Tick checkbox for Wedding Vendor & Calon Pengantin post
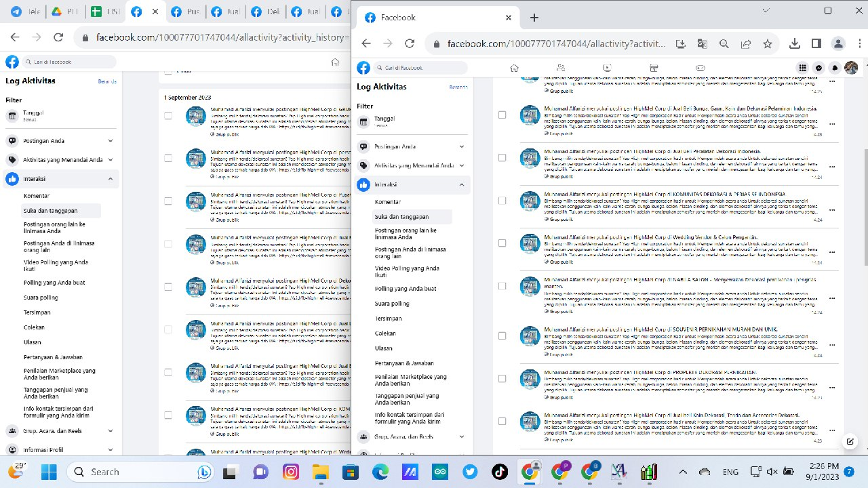The height and width of the screenshot is (488, 868). [502, 243]
